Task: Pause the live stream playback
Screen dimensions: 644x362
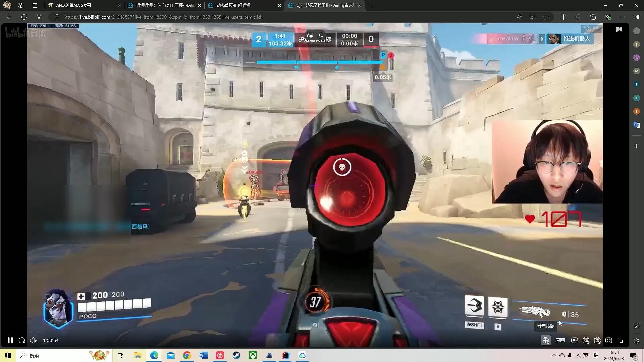Action: pyautogui.click(x=10, y=340)
